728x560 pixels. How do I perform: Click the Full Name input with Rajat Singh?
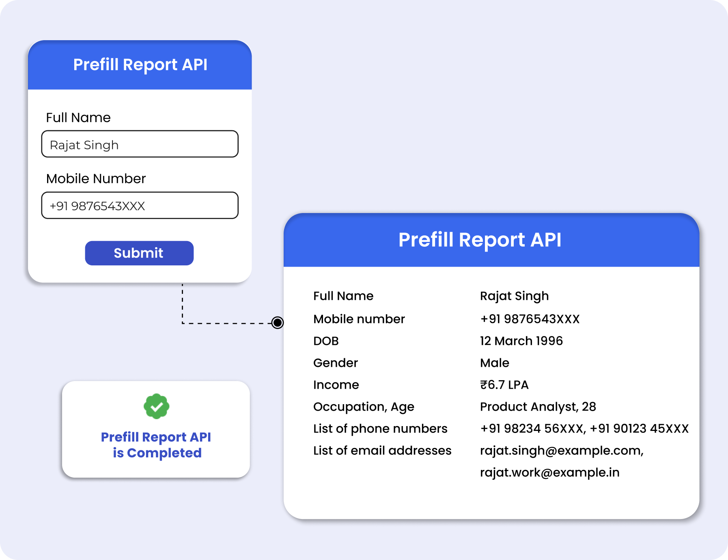click(x=140, y=144)
